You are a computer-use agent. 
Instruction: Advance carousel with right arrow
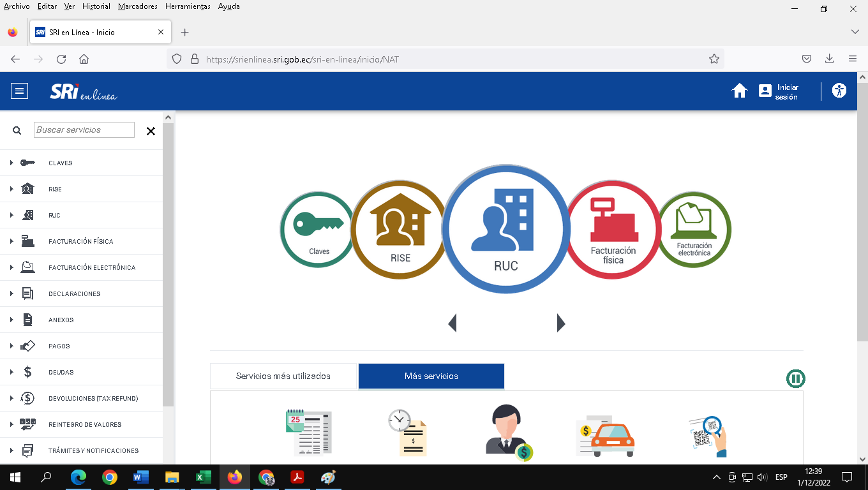[560, 323]
